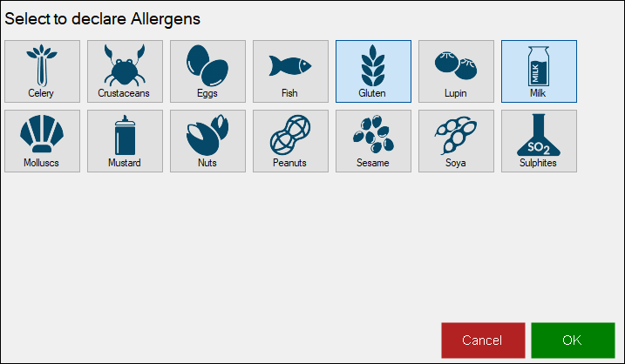Turn off the selected Milk allergen
Image resolution: width=625 pixels, height=364 pixels.
539,71
